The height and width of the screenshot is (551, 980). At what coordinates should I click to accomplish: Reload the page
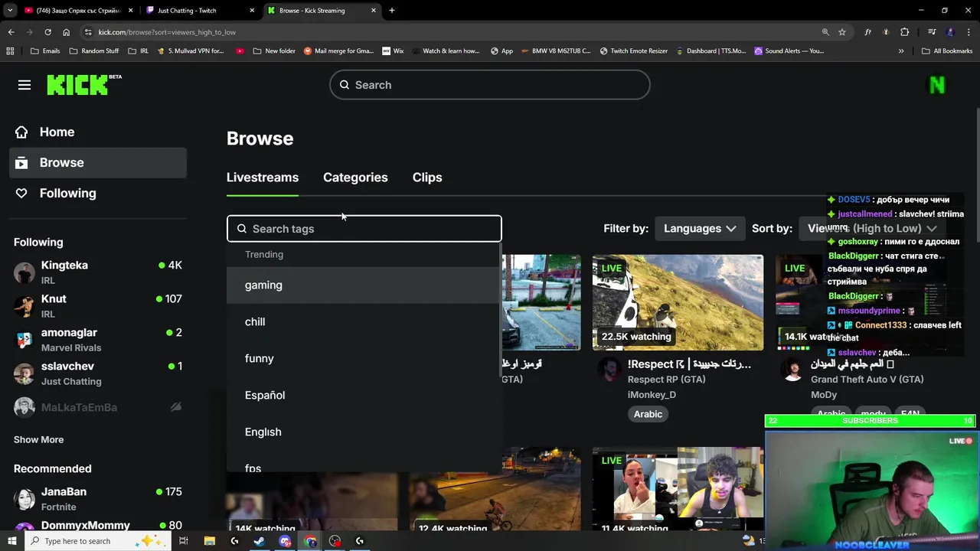point(47,32)
